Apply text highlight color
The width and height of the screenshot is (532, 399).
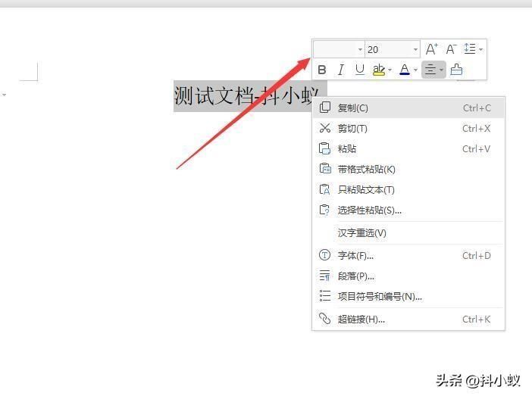(379, 70)
